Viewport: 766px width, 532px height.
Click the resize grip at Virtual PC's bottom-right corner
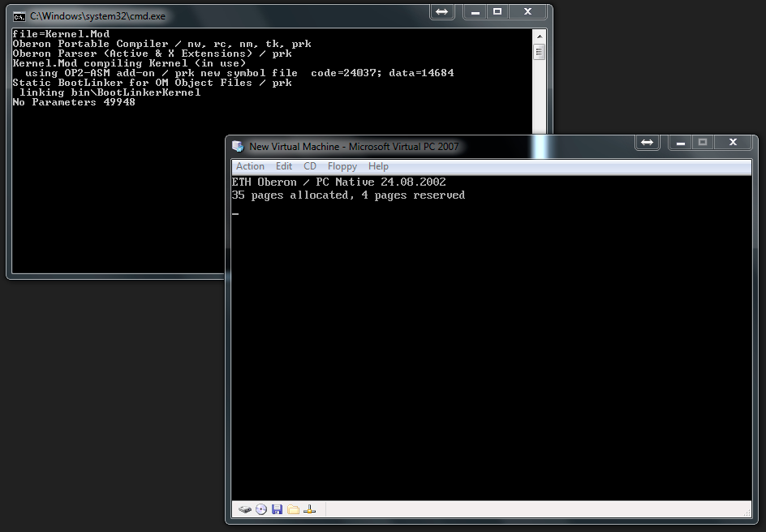pyautogui.click(x=747, y=512)
